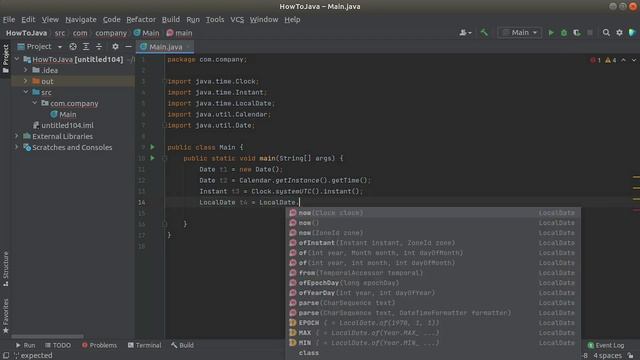Fold the main method code block

click(164, 158)
